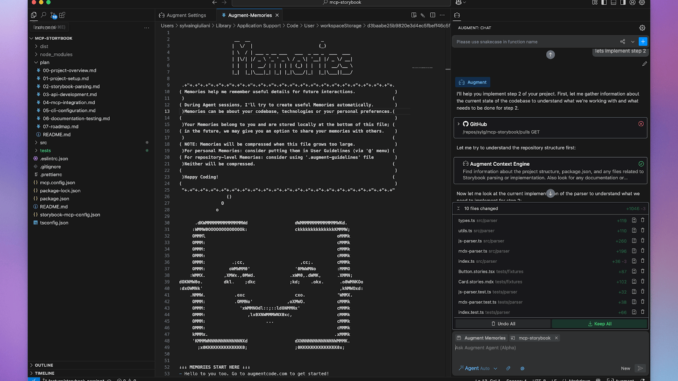Discard changes to mdx-parser.test.ts
The height and width of the screenshot is (381, 678).
[x=643, y=302]
